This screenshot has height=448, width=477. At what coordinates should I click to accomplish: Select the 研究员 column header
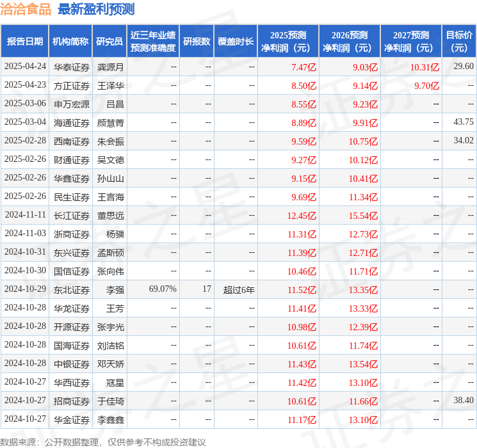coord(109,42)
